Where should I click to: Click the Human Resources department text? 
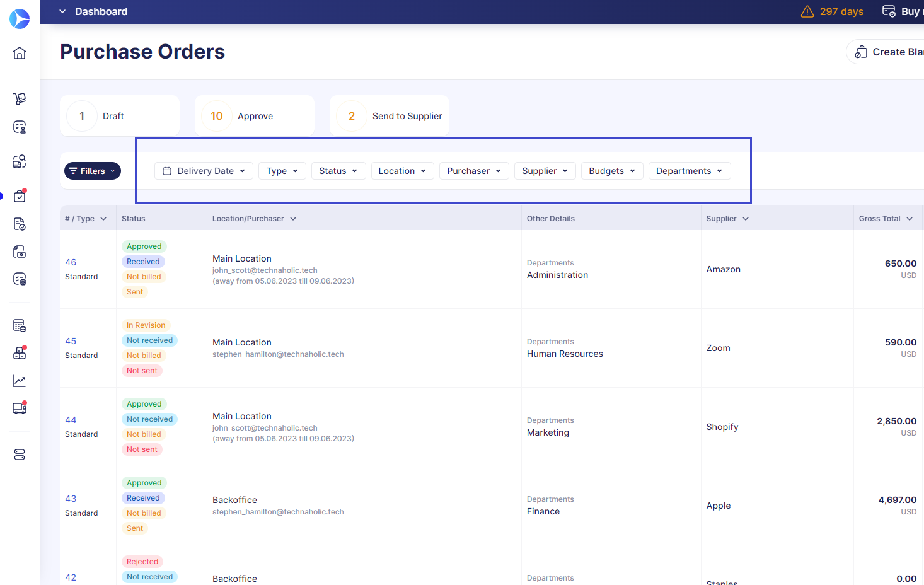coord(565,354)
